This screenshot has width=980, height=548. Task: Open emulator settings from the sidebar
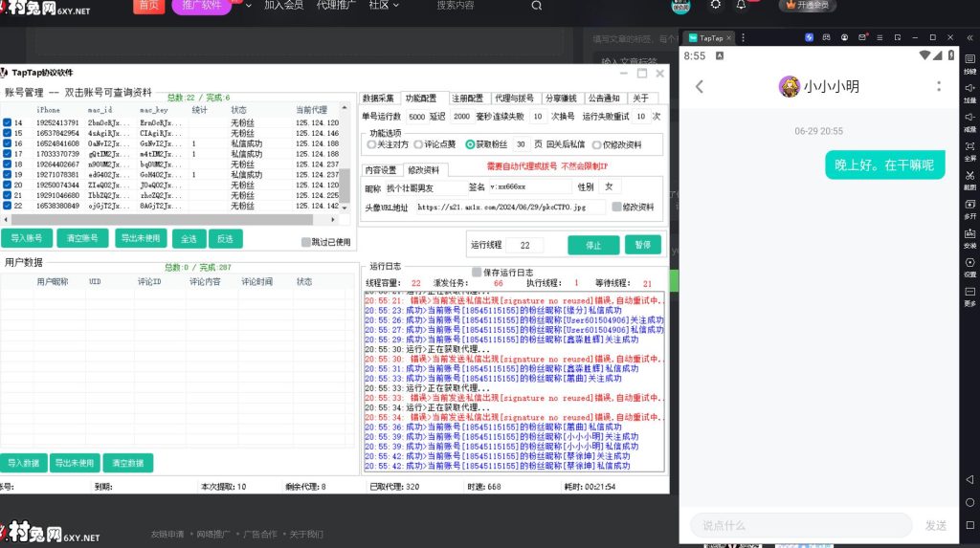[969, 265]
